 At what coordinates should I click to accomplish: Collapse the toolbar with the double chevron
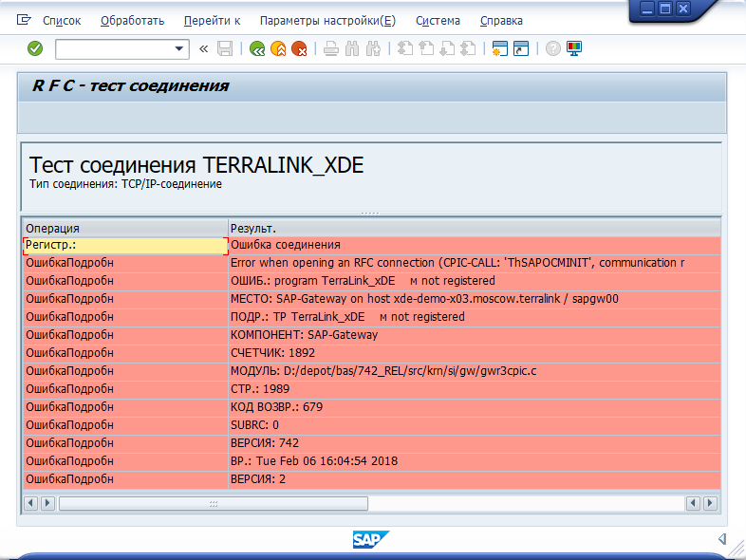tap(203, 48)
